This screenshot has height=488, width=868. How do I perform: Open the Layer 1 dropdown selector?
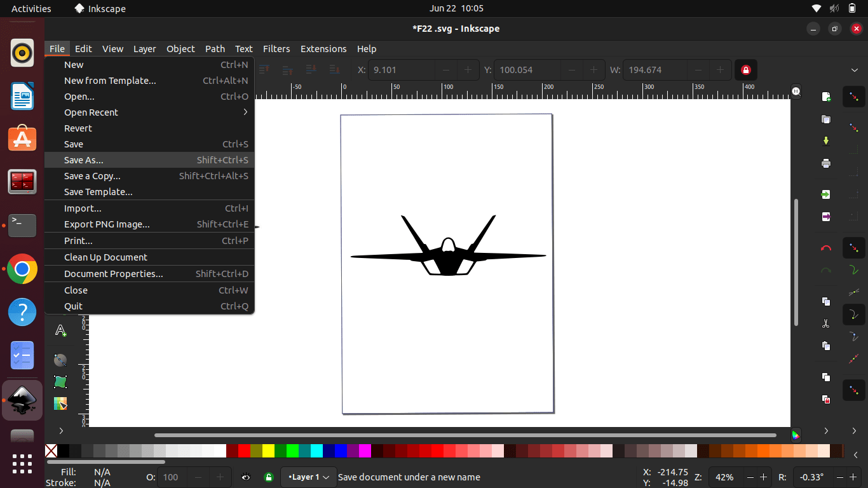[308, 477]
